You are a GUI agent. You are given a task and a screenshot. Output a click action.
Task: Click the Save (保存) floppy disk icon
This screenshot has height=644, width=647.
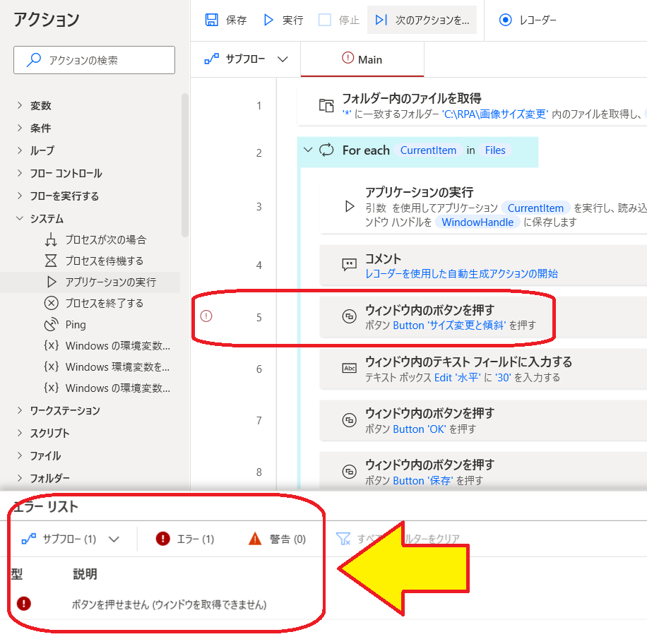point(211,20)
